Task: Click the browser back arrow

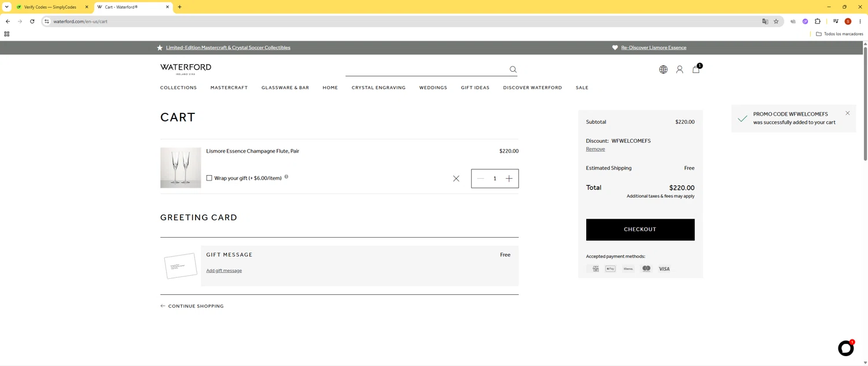Action: coord(8,21)
